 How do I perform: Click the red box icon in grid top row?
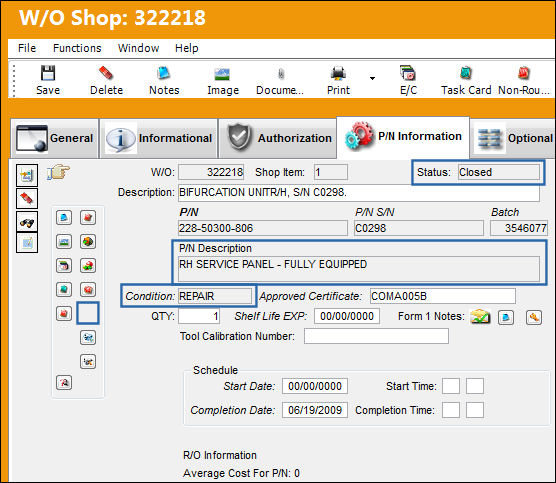(88, 217)
